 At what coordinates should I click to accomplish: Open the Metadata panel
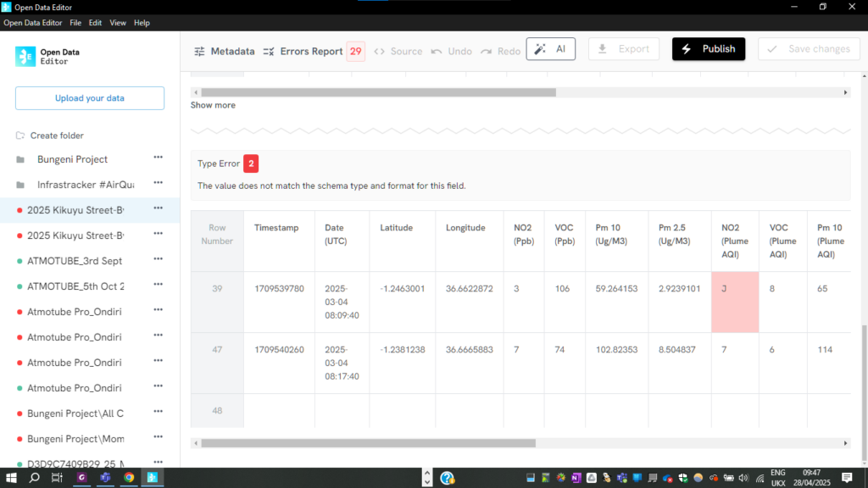(224, 51)
